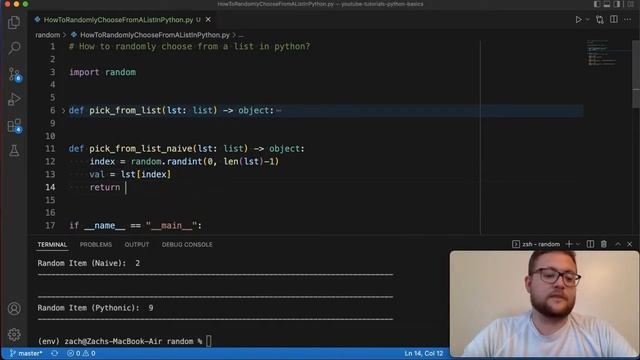Viewport: 640px width, 360px height.
Task: Click the master* branch in status bar
Action: (26, 353)
